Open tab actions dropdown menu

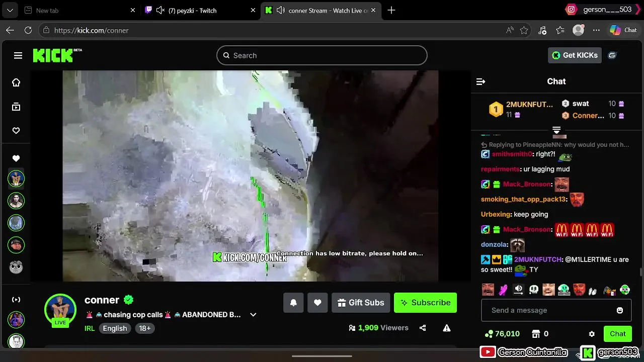pyautogui.click(x=10, y=11)
